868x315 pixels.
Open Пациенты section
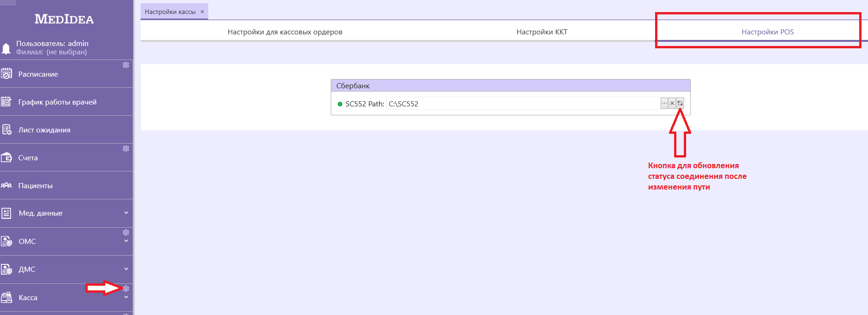(66, 185)
